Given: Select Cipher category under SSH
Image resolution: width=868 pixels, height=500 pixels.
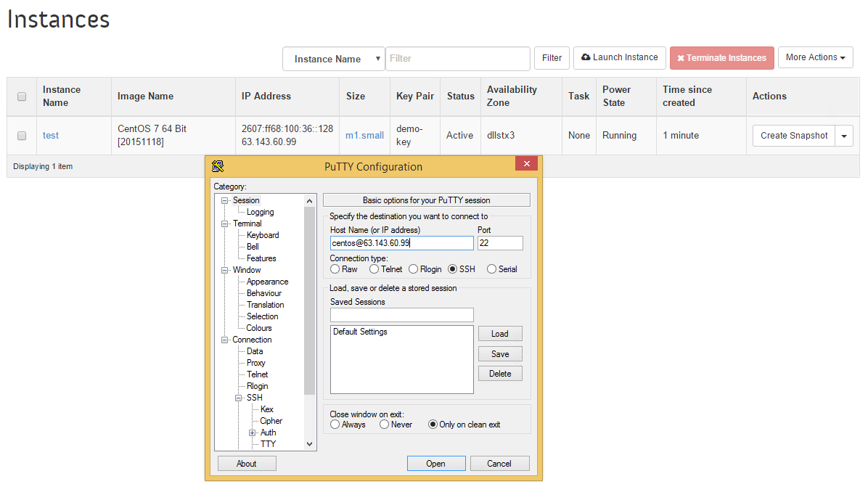Looking at the screenshot, I should pyautogui.click(x=271, y=422).
